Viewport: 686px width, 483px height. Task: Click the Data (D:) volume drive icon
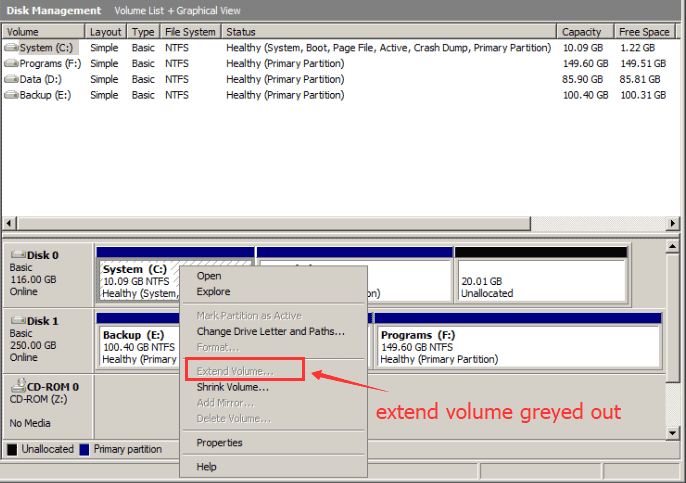(x=11, y=79)
